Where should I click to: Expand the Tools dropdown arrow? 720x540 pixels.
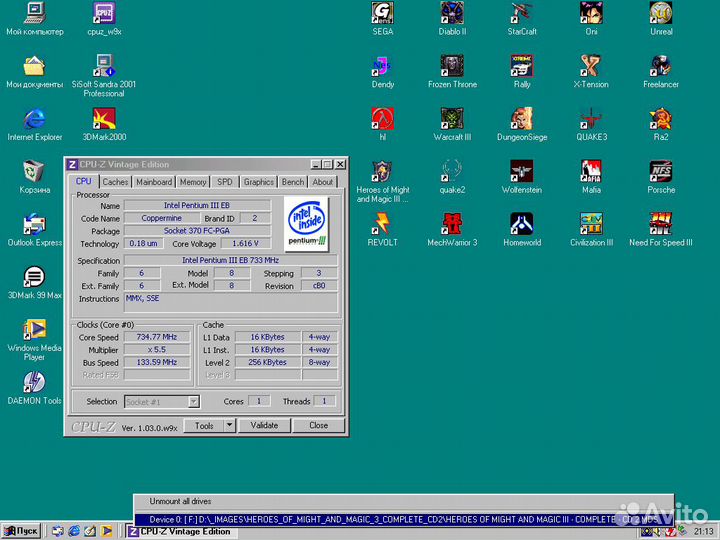point(230,426)
